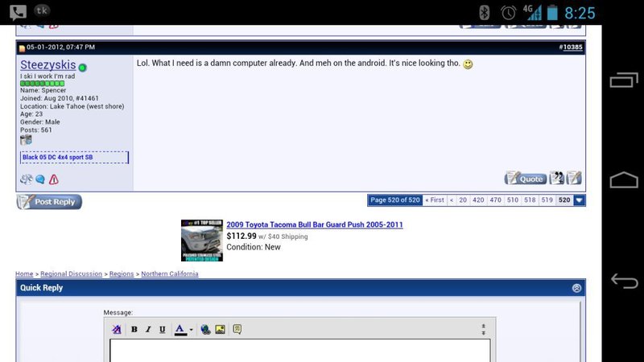Tap the 'tk' status bar notification icon
Viewport: 644px width, 362px height.
pyautogui.click(x=42, y=10)
